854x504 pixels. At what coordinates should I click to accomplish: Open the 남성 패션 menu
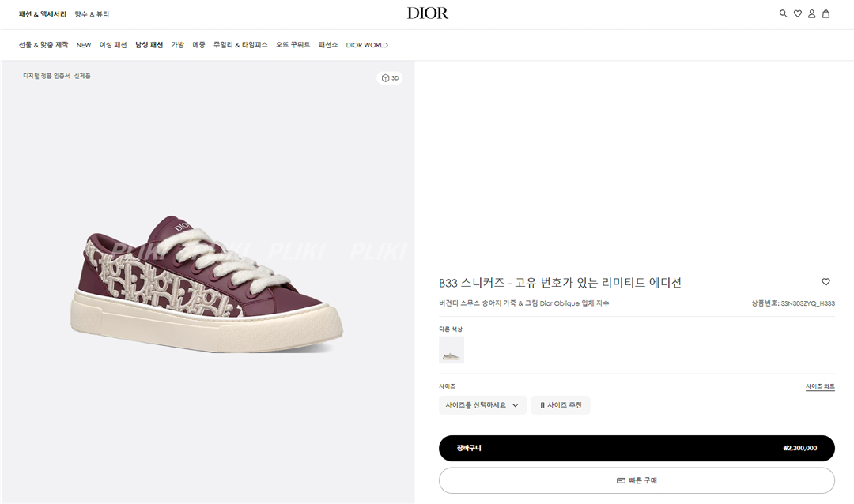point(149,45)
